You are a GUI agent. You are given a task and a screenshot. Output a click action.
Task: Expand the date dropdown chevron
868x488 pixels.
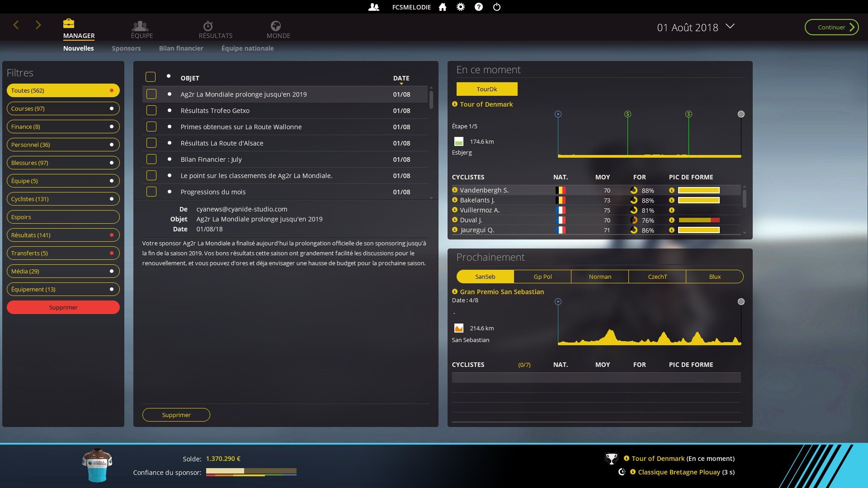(730, 27)
